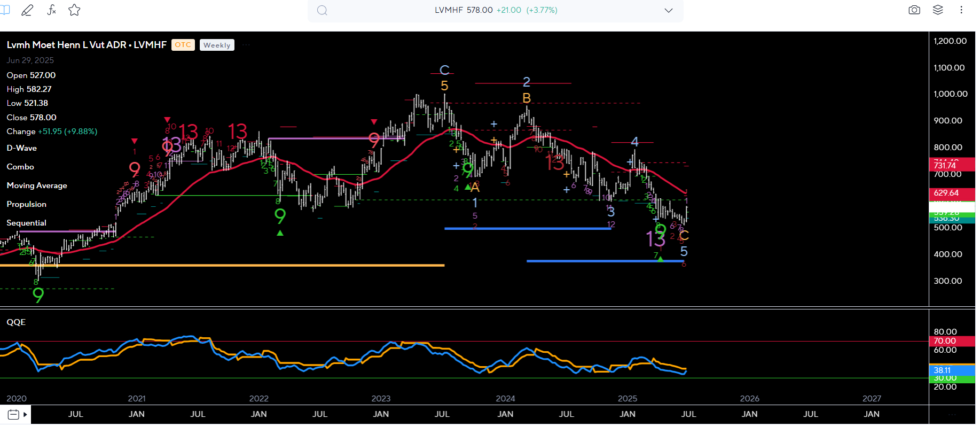980x426 pixels.
Task: Click the QQE indicator panel label
Action: (16, 322)
